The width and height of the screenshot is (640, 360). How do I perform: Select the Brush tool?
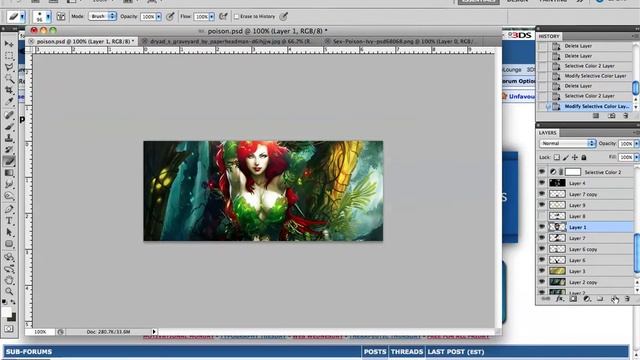9,127
